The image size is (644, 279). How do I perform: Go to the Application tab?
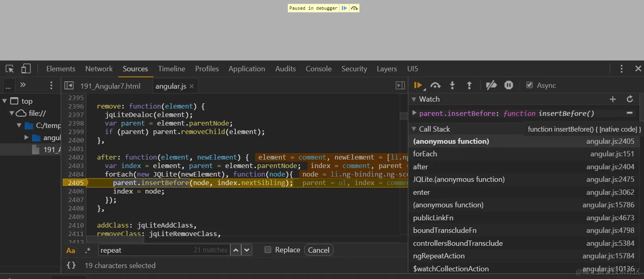pyautogui.click(x=247, y=69)
